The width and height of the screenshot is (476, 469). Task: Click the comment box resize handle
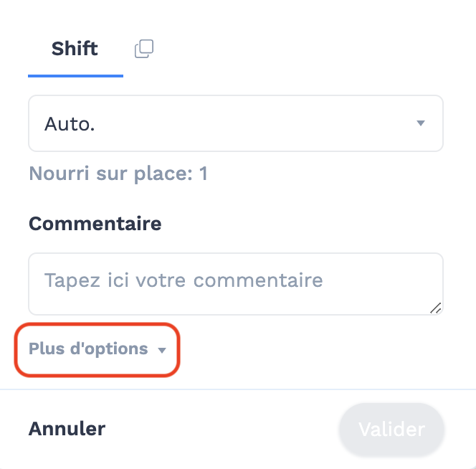point(436,308)
